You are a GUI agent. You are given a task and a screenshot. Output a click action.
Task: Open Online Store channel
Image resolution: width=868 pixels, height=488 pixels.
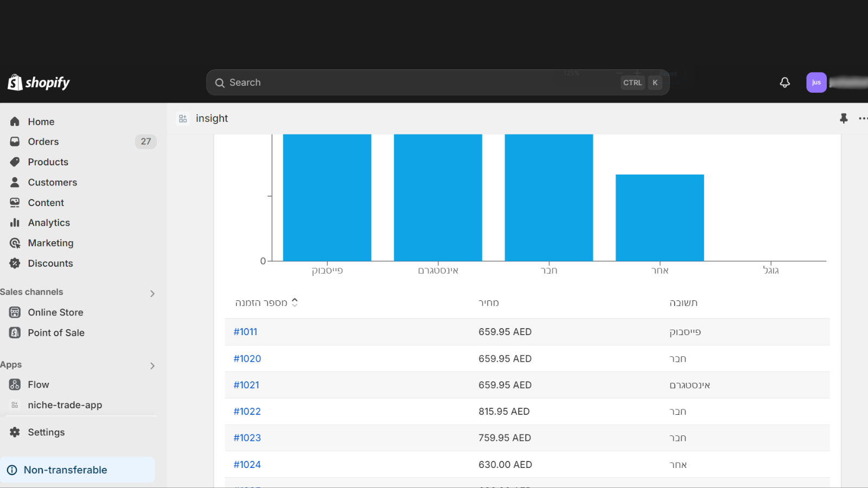tap(55, 312)
